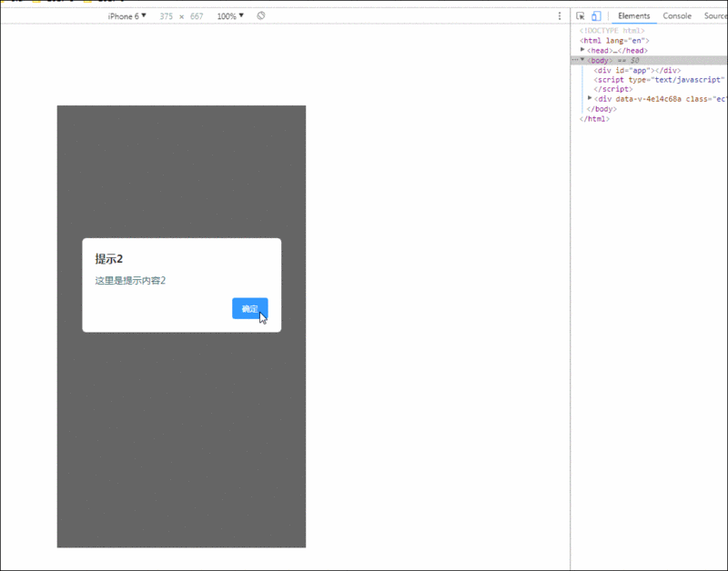Switch to the Console tab
The height and width of the screenshot is (571, 728).
point(676,15)
